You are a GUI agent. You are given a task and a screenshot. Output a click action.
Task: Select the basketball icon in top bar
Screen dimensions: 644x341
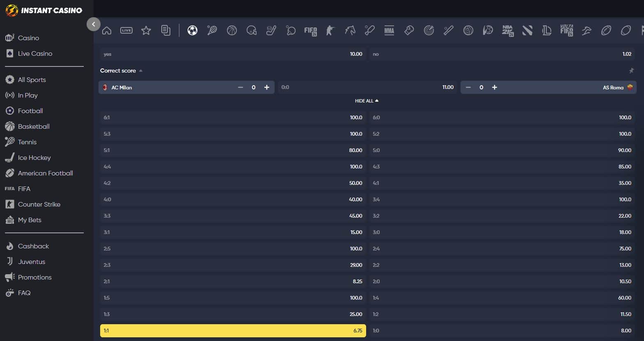coord(232,30)
